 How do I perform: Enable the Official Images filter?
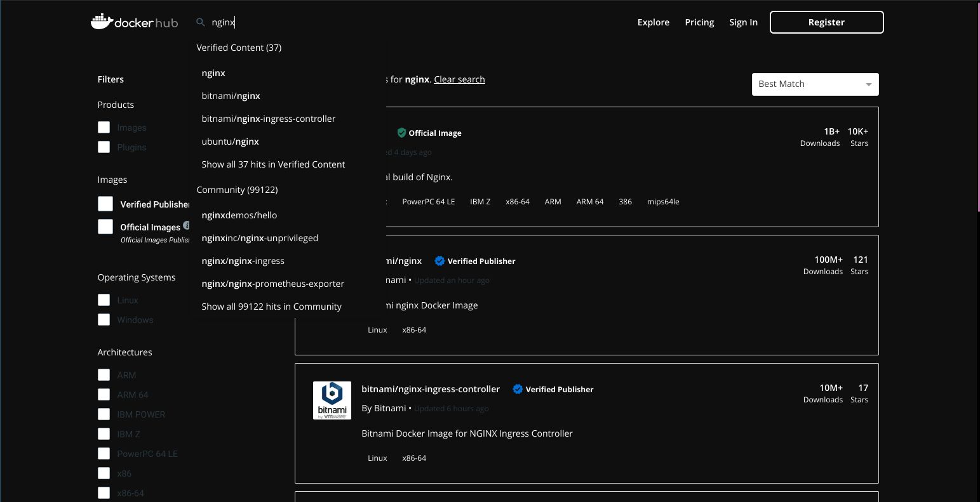(105, 227)
